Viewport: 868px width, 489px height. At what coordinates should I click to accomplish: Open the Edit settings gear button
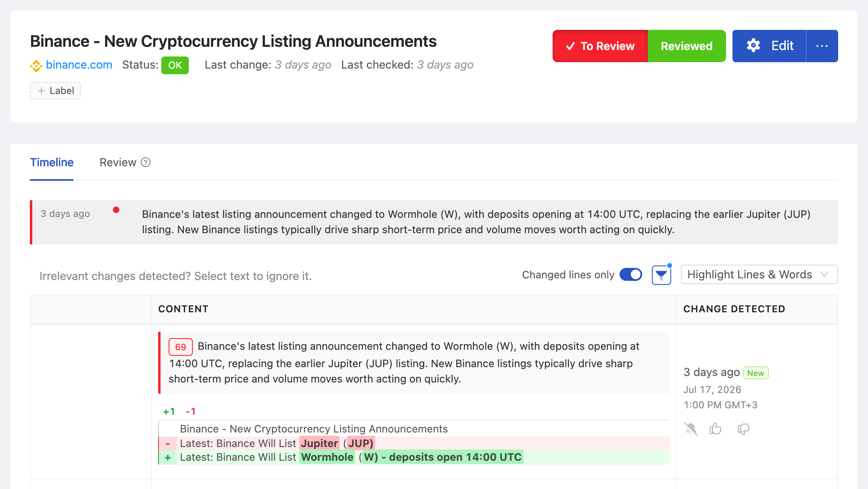(x=769, y=46)
